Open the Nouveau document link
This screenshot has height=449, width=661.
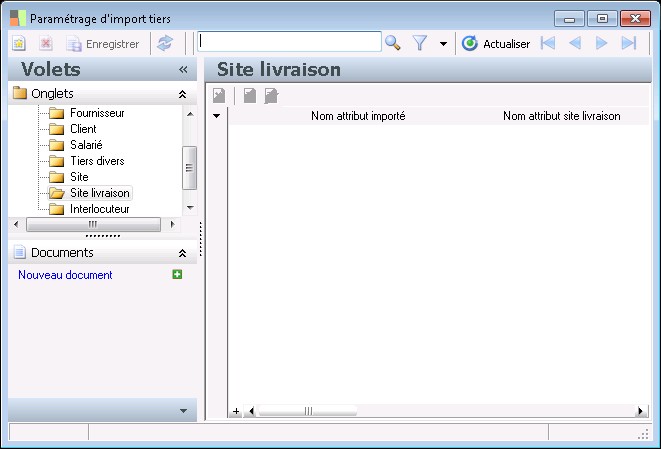65,275
